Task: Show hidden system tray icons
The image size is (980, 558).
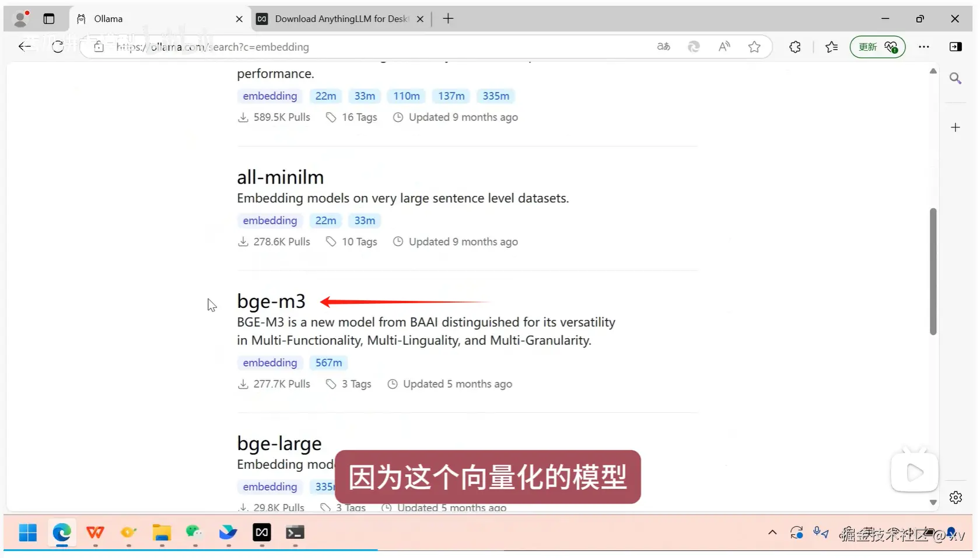Action: 772,532
